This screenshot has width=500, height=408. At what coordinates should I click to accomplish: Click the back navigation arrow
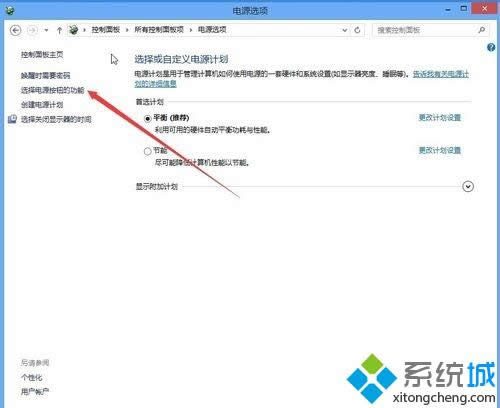click(x=15, y=30)
